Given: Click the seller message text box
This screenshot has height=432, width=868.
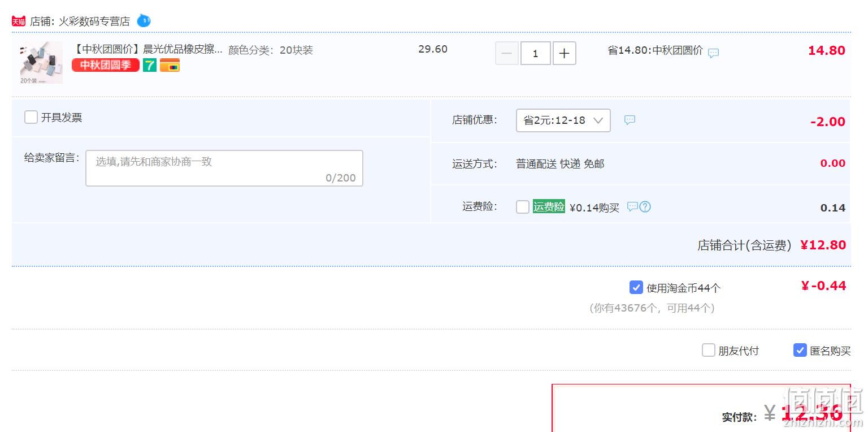Looking at the screenshot, I should point(224,168).
